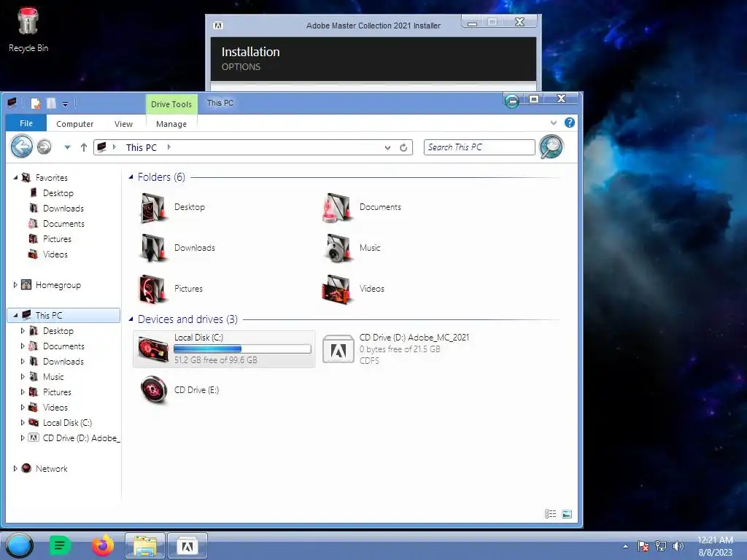
Task: Open the Desktop folder icon under Folders
Action: (x=153, y=208)
